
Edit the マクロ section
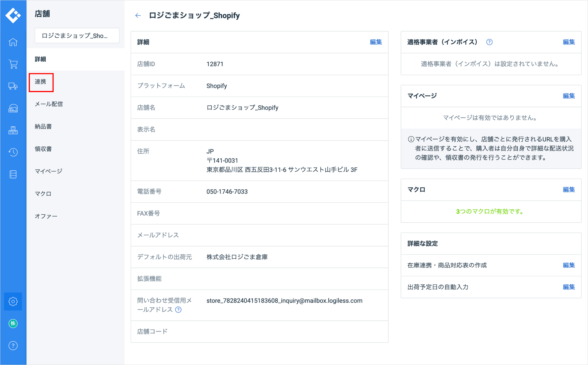click(x=568, y=190)
